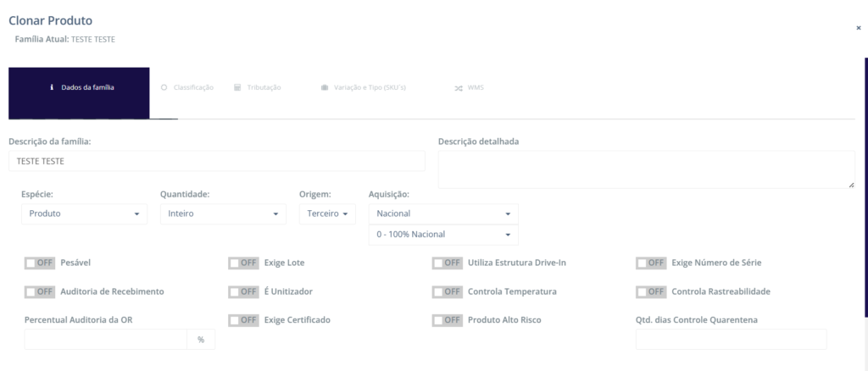Expand the 0 - 100% Nacional dropdown
Image resolution: width=868 pixels, height=371 pixels.
443,235
